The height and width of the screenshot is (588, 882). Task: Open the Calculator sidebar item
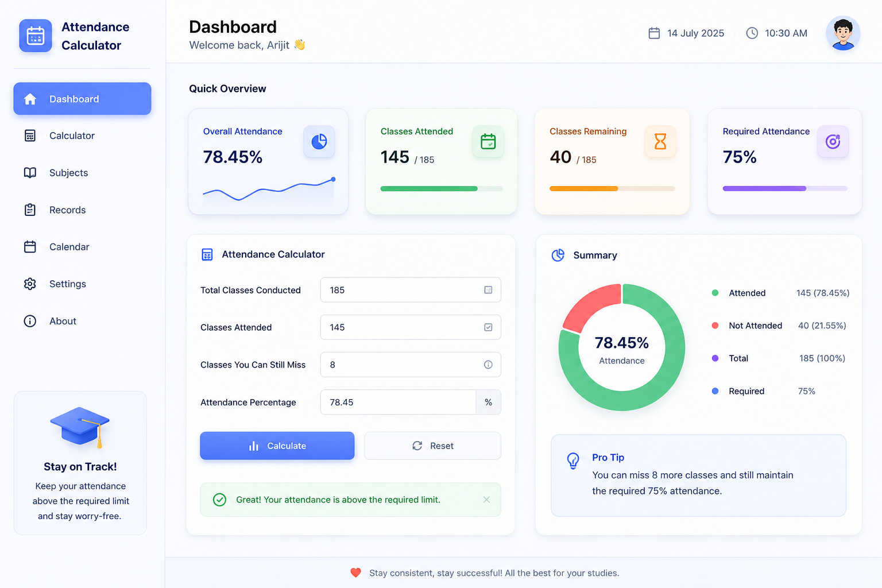pos(82,136)
